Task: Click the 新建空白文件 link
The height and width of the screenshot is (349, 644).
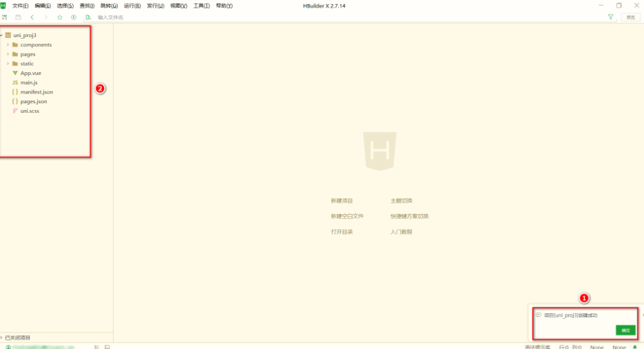Action: pos(347,216)
